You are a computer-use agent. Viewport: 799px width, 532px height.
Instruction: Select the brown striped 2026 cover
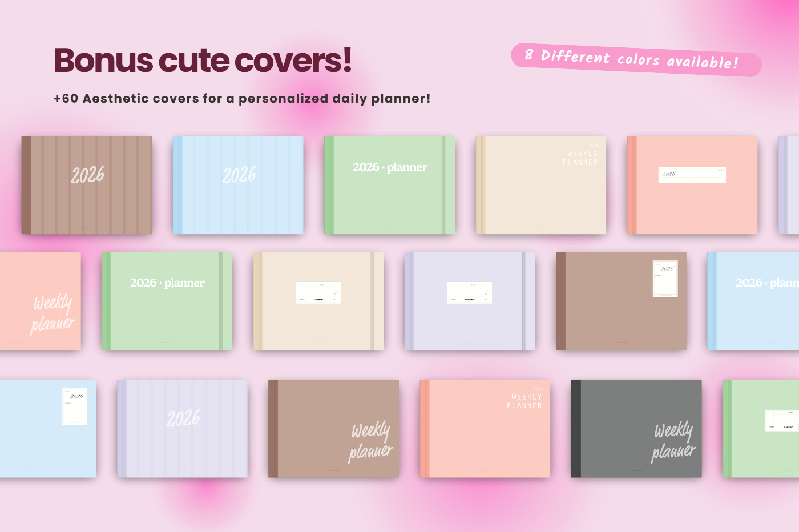pyautogui.click(x=87, y=185)
